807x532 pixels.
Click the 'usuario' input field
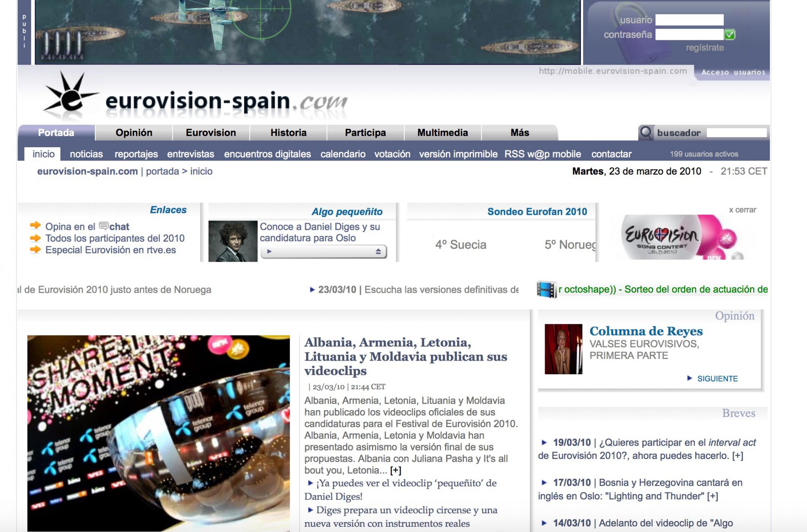[x=689, y=20]
